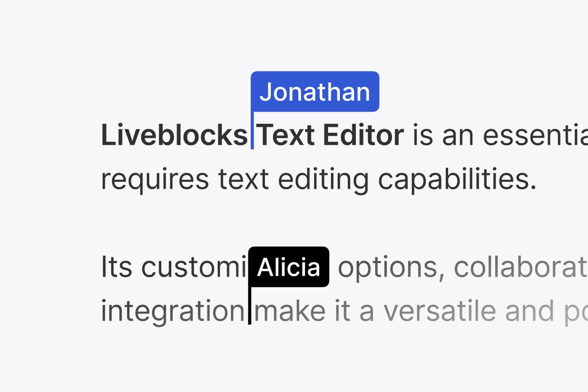588x392 pixels.
Task: Click the blue Jonathan cursor label
Action: pos(315,91)
